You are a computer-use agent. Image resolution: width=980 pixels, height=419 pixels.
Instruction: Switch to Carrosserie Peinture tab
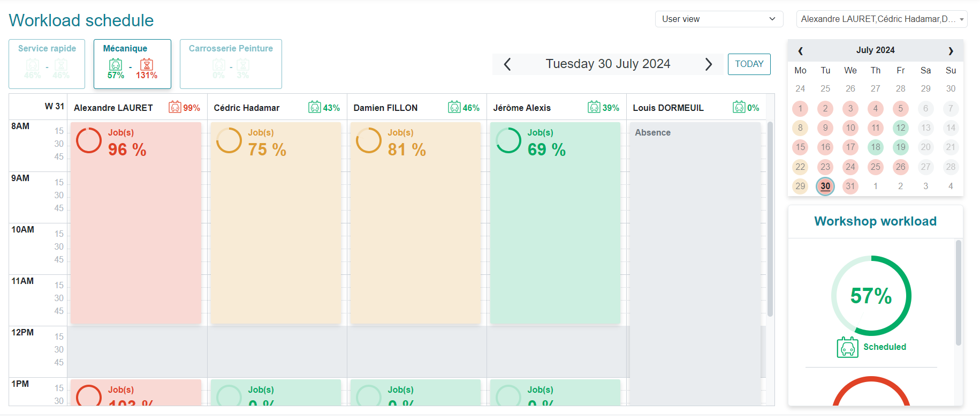231,64
